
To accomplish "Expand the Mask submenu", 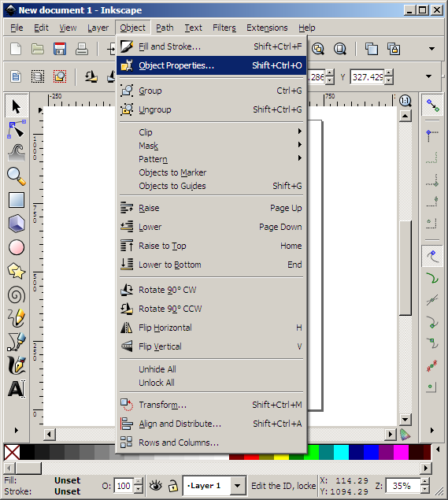I will [x=211, y=146].
